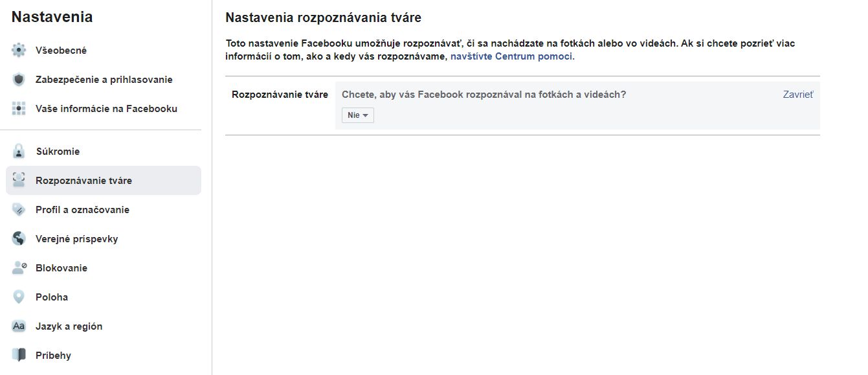
Task: Open Profil a označovanie settings
Action: point(104,210)
